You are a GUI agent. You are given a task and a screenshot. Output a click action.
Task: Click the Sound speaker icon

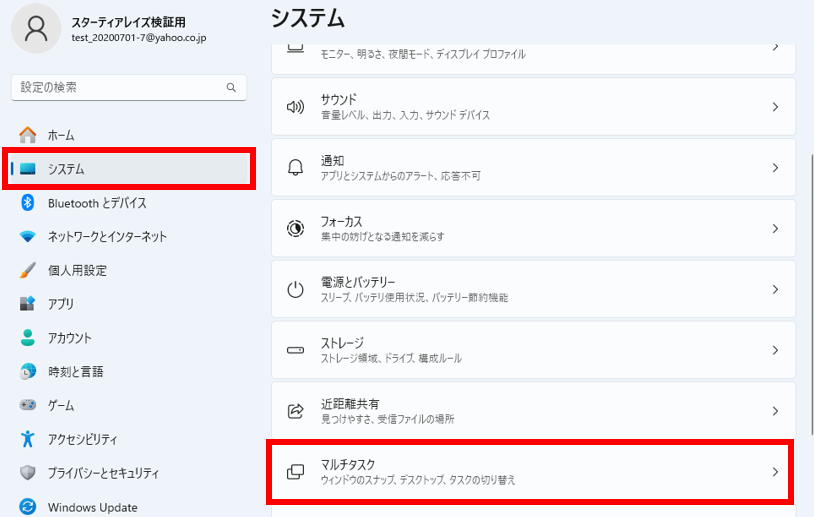pyautogui.click(x=295, y=107)
